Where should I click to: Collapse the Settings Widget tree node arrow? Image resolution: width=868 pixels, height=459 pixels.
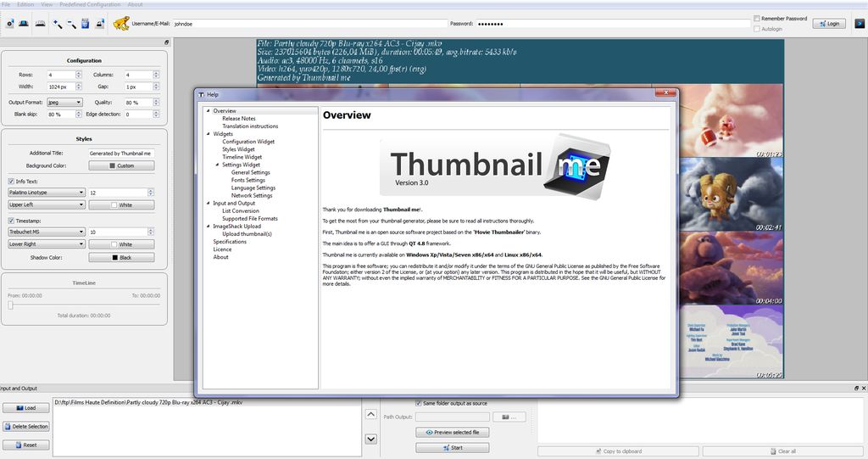[x=217, y=165]
